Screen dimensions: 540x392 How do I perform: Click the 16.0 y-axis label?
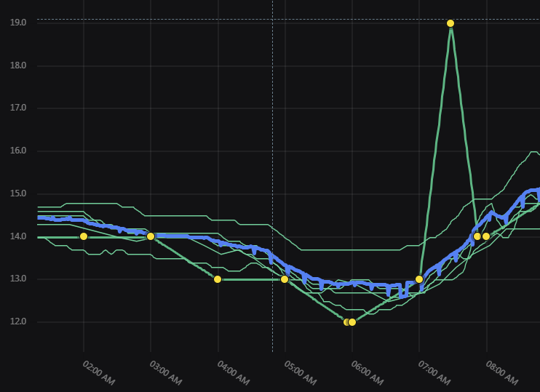(x=18, y=151)
